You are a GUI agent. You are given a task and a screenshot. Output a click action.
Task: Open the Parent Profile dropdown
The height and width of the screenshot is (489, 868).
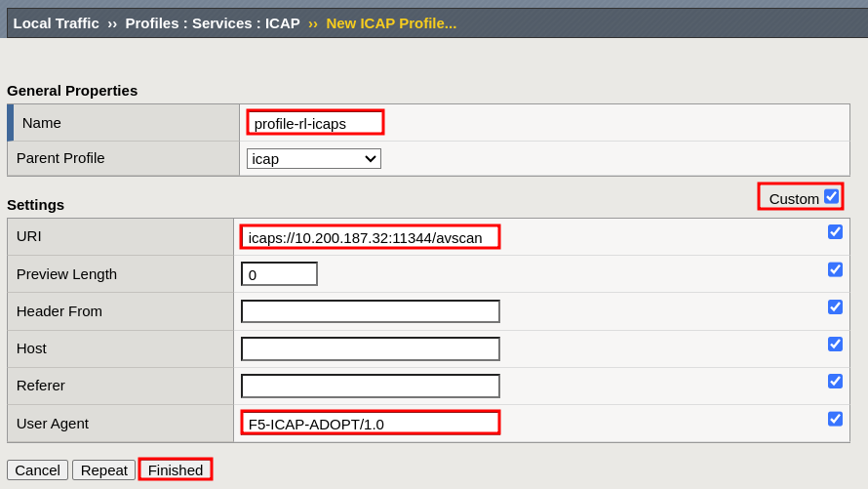313,158
